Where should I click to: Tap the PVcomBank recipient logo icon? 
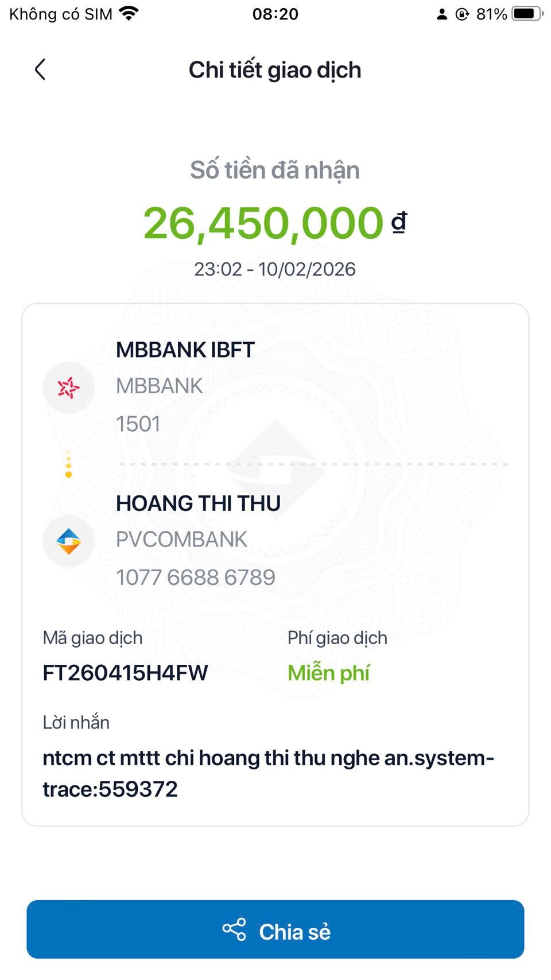pos(69,541)
